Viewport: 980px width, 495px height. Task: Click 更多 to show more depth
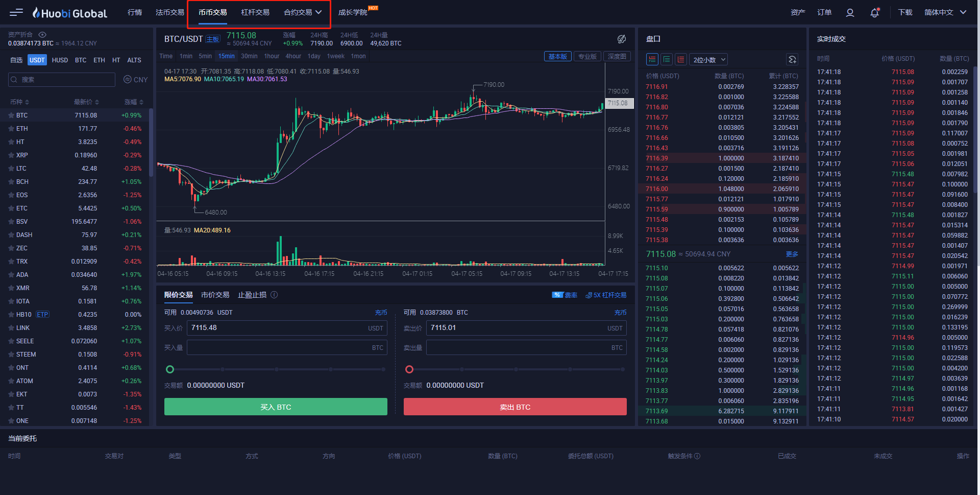792,254
